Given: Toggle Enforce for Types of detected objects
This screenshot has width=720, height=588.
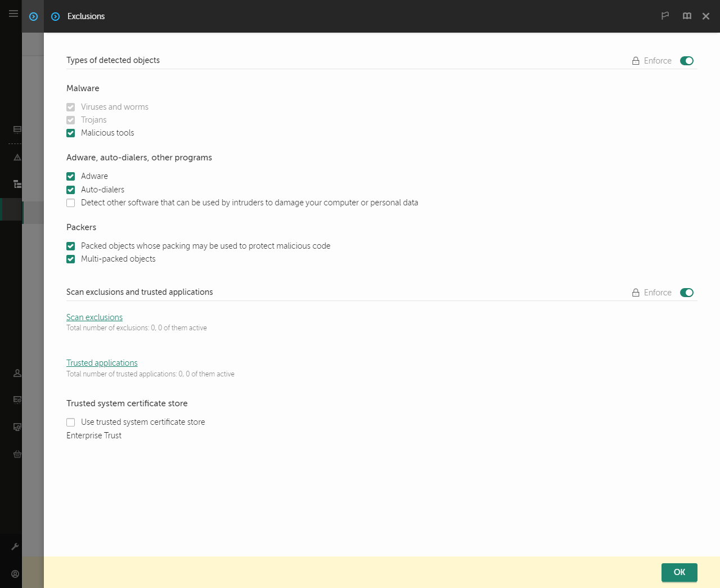Looking at the screenshot, I should [687, 61].
